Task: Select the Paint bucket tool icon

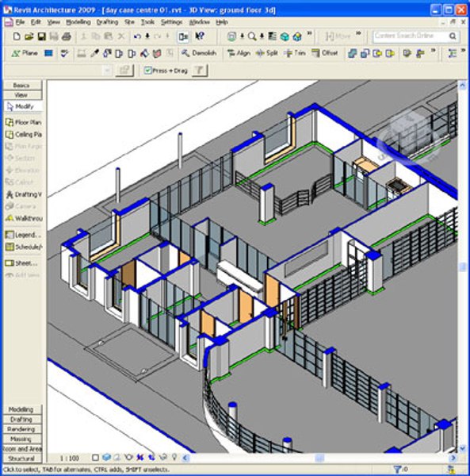Action: [x=144, y=53]
